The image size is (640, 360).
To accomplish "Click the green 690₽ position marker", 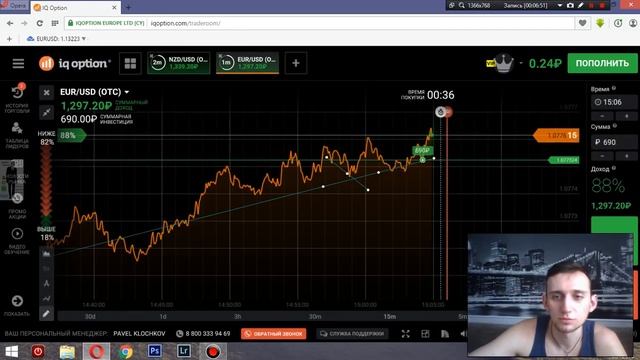I will point(422,151).
